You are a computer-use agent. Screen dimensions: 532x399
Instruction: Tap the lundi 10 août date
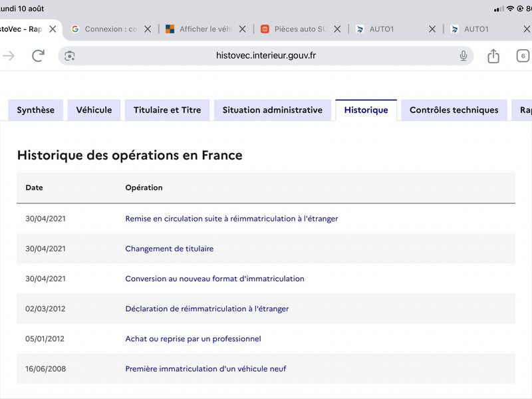22,9
